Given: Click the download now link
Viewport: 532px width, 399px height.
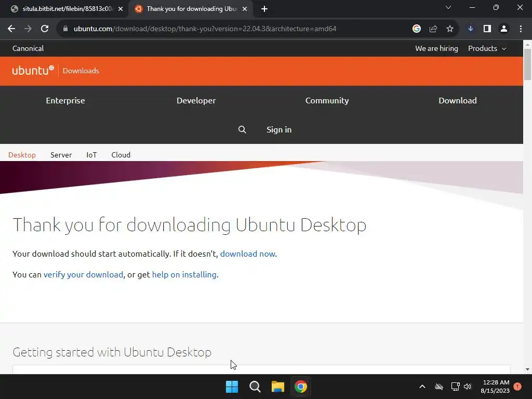Looking at the screenshot, I should point(248,254).
